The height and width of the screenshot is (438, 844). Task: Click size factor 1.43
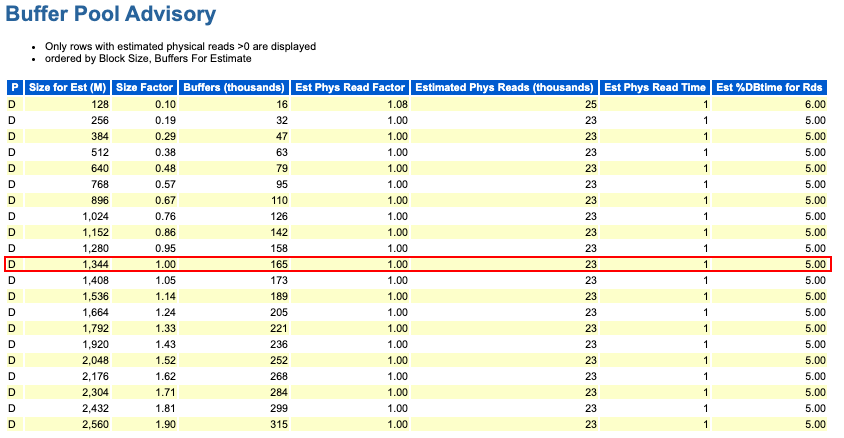[165, 344]
